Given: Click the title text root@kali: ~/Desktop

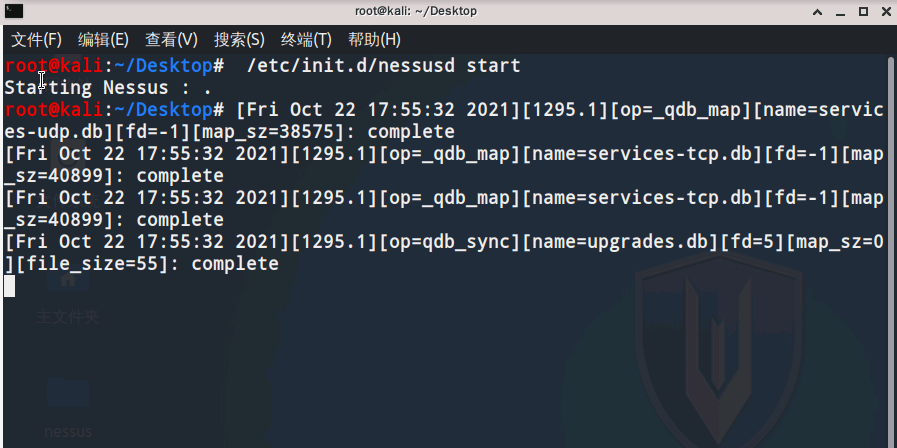Looking at the screenshot, I should coord(415,11).
